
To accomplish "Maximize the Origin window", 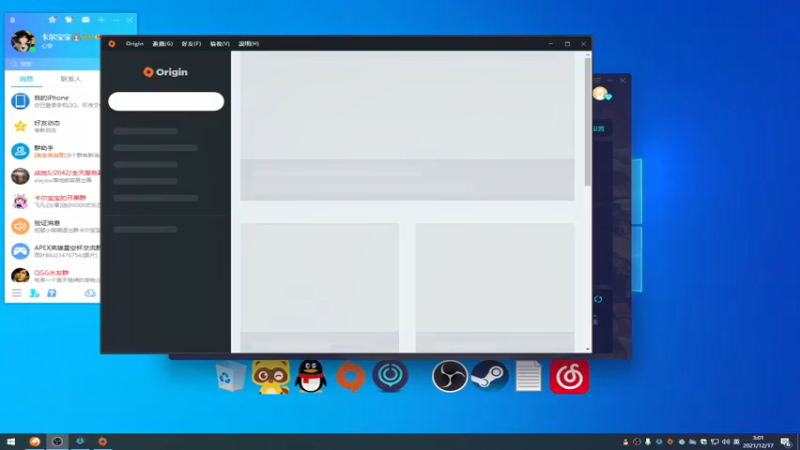I will tap(567, 44).
